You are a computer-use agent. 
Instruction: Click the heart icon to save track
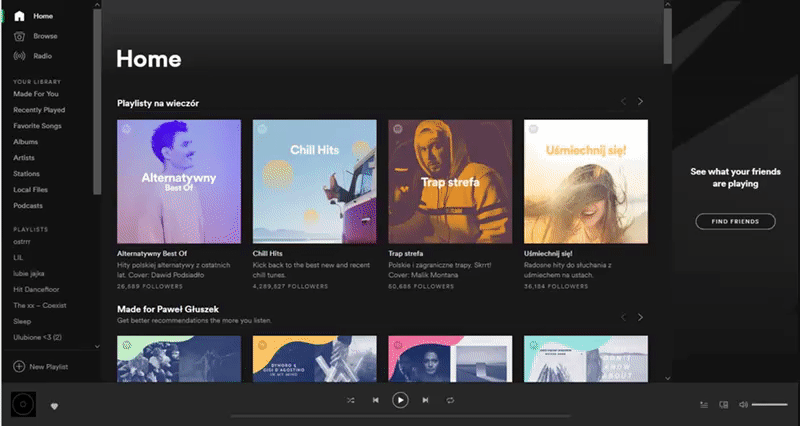55,406
